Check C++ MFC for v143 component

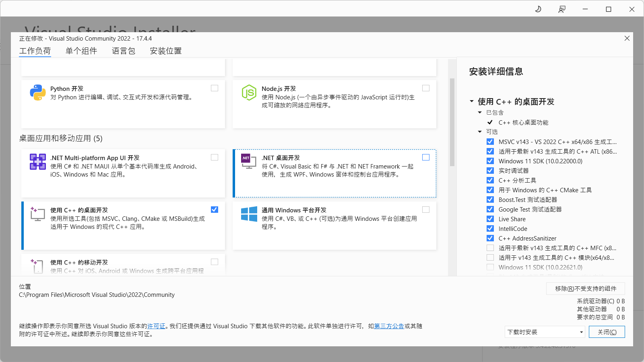click(x=490, y=248)
